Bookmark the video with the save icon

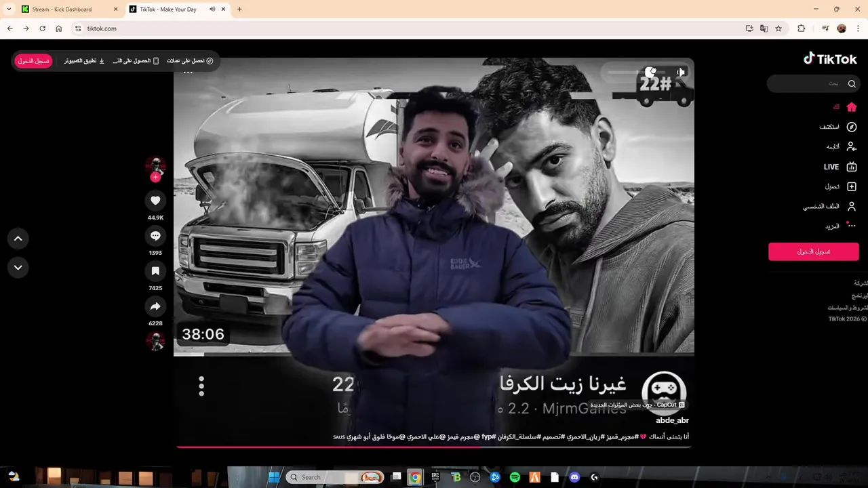[155, 271]
